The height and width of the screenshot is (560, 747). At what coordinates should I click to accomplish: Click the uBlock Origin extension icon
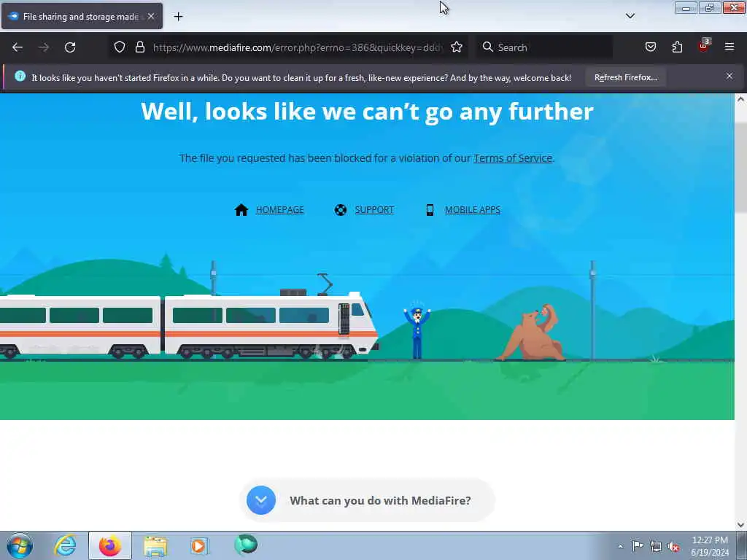[x=704, y=46]
